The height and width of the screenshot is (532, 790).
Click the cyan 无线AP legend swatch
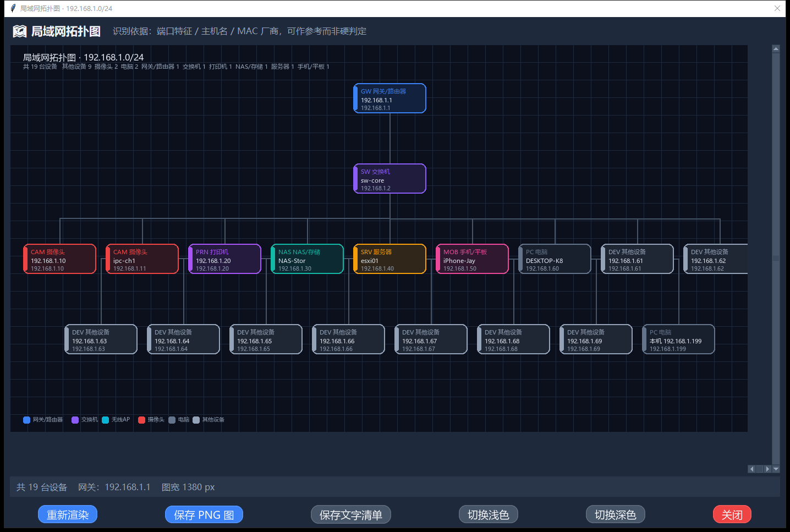[x=105, y=420]
